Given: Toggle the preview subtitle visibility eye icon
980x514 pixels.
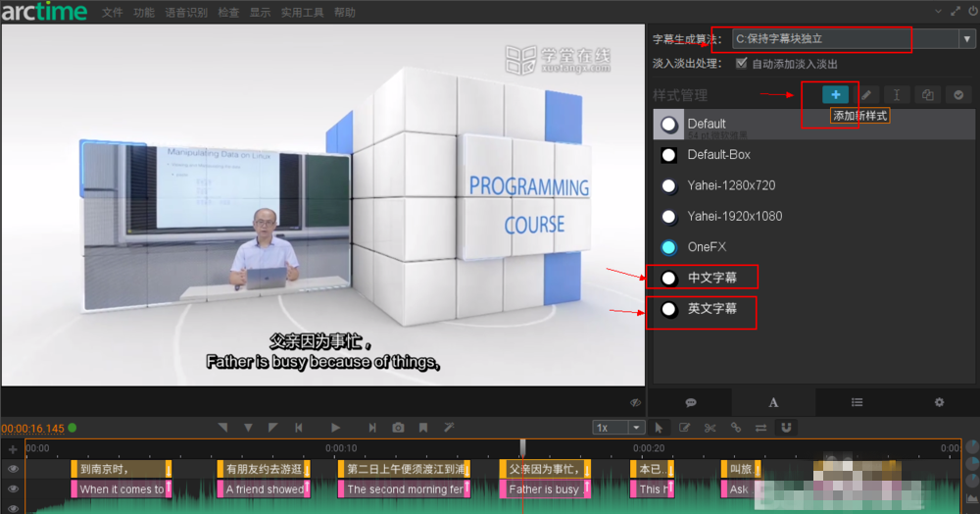Looking at the screenshot, I should (x=635, y=402).
